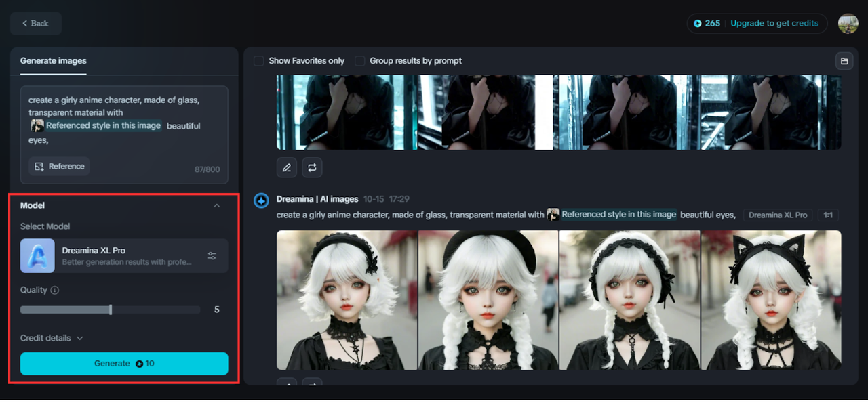The height and width of the screenshot is (403, 868).
Task: Click reference thumbnail in result prompt
Action: 553,215
